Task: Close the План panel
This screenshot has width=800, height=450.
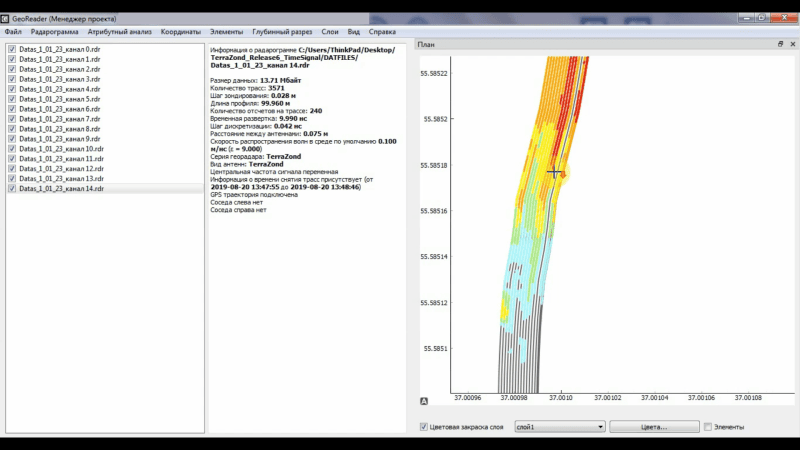Action: pos(791,44)
